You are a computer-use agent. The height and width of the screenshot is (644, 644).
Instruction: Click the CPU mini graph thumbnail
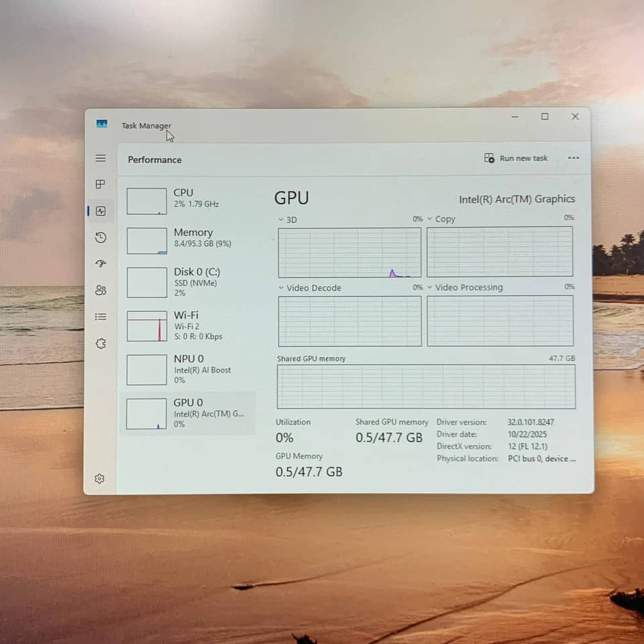(x=147, y=201)
